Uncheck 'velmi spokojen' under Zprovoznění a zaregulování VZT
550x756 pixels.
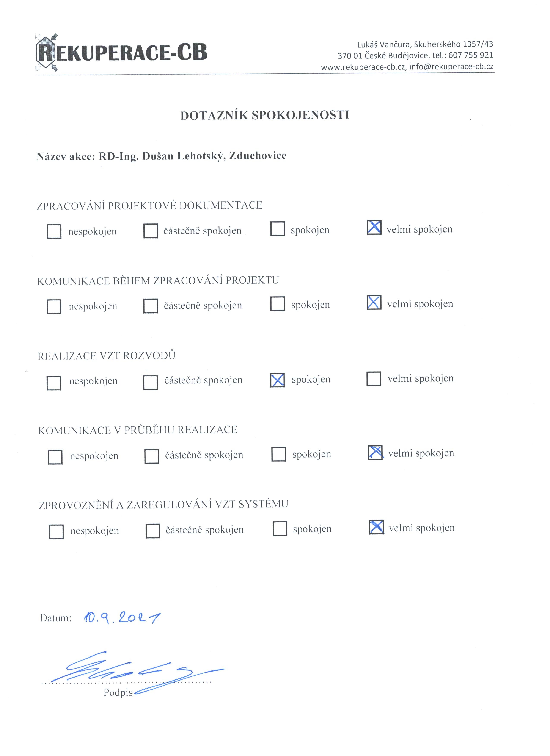[x=376, y=527]
